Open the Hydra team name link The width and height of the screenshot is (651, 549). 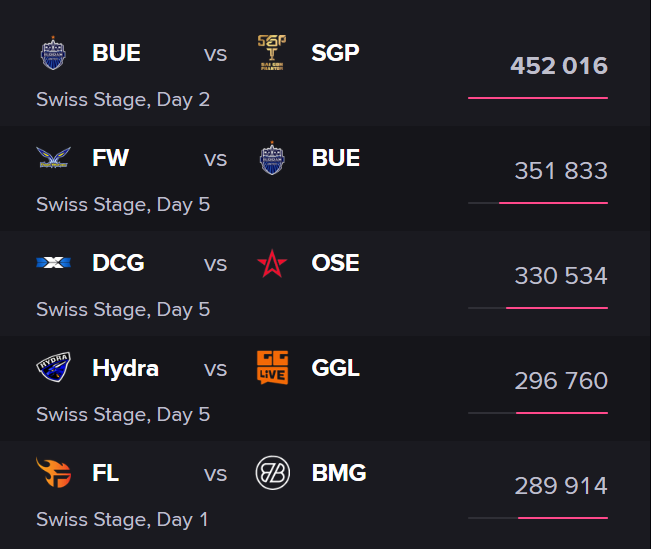[125, 368]
